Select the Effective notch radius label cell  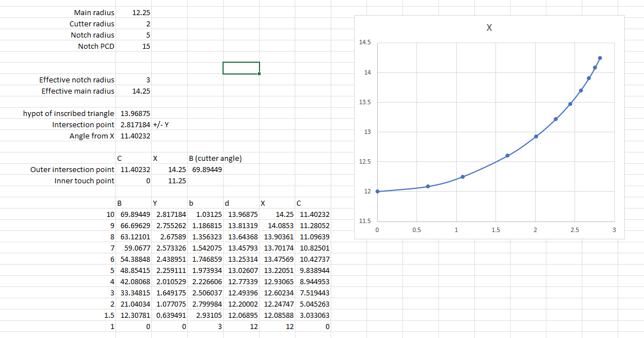tap(77, 80)
